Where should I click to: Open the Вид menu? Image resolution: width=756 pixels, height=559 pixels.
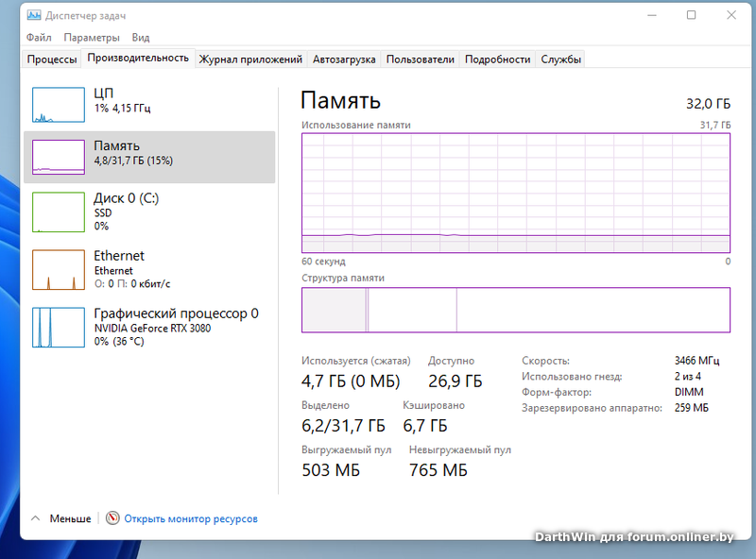coord(141,37)
